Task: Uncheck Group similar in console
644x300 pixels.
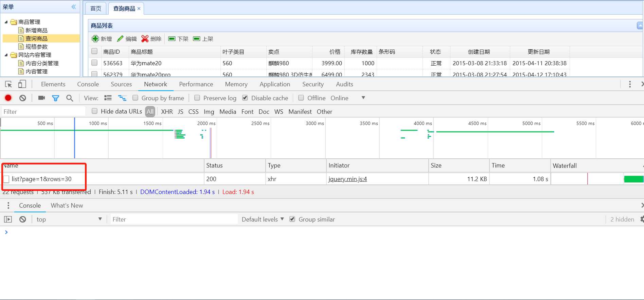Action: tap(292, 219)
